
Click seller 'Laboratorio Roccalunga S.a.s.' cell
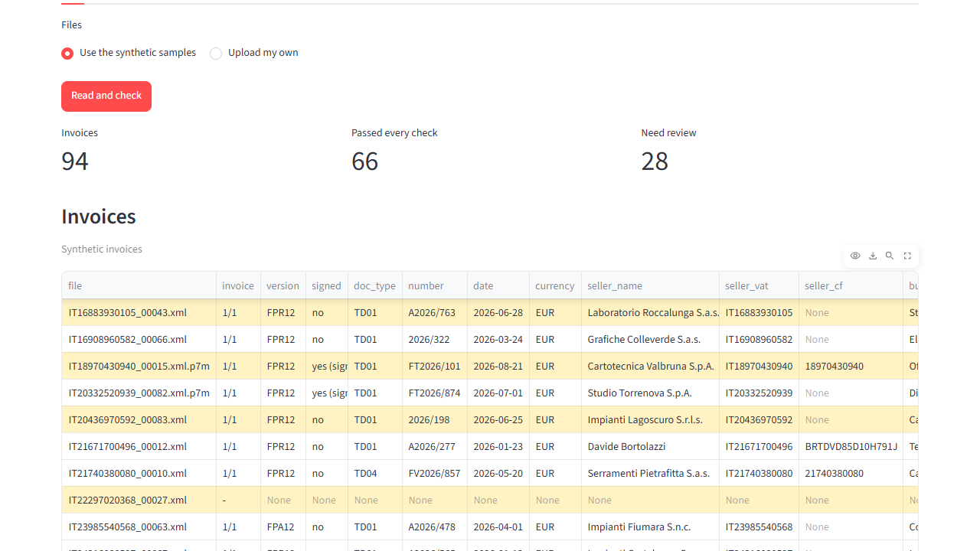[650, 312]
